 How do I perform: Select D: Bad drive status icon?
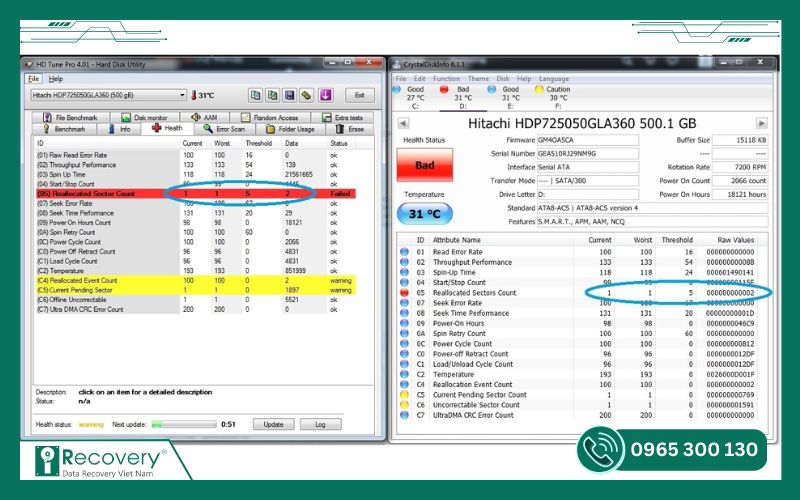444,90
